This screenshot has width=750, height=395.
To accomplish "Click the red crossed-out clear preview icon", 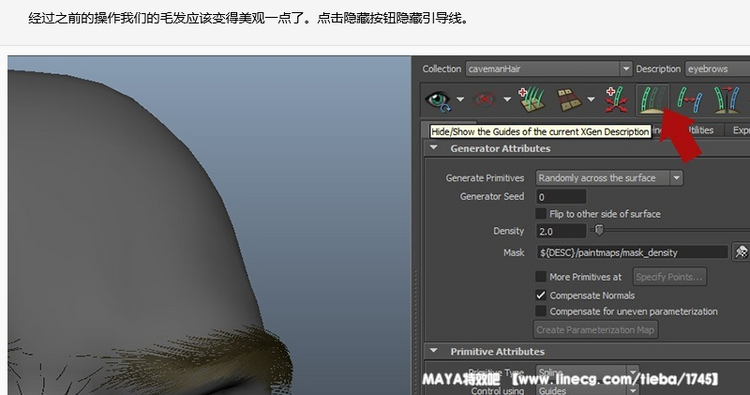I will click(x=485, y=99).
